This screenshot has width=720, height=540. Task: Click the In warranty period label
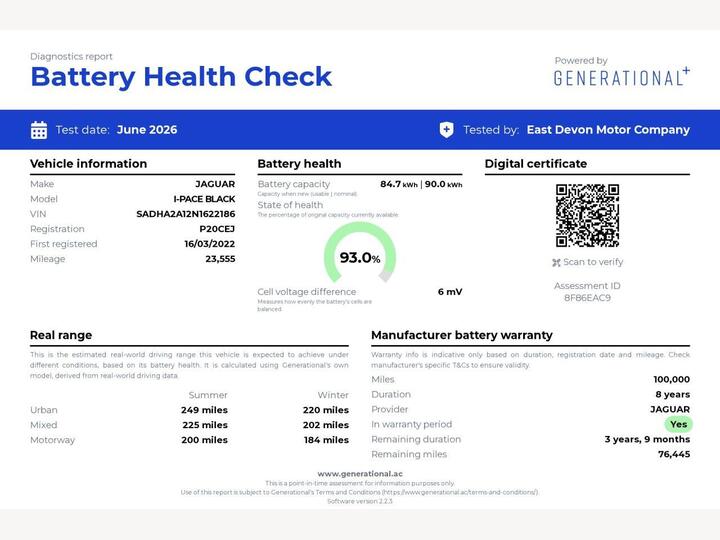(x=411, y=425)
